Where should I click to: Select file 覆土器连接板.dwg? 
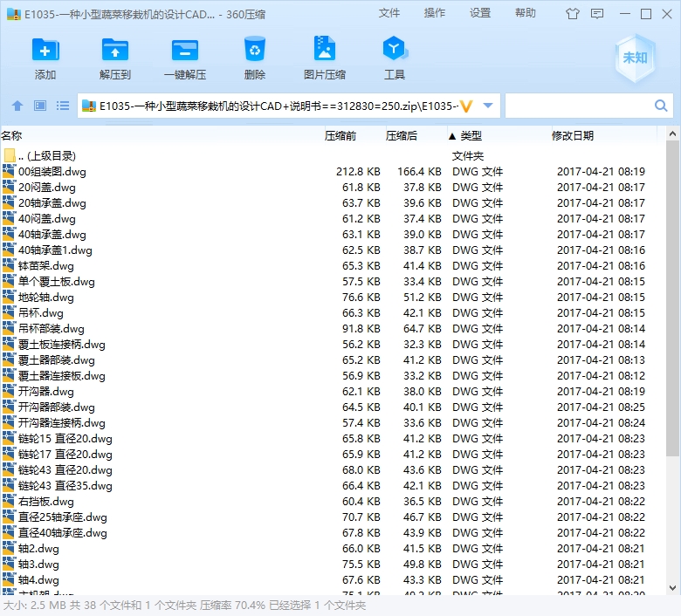click(62, 375)
